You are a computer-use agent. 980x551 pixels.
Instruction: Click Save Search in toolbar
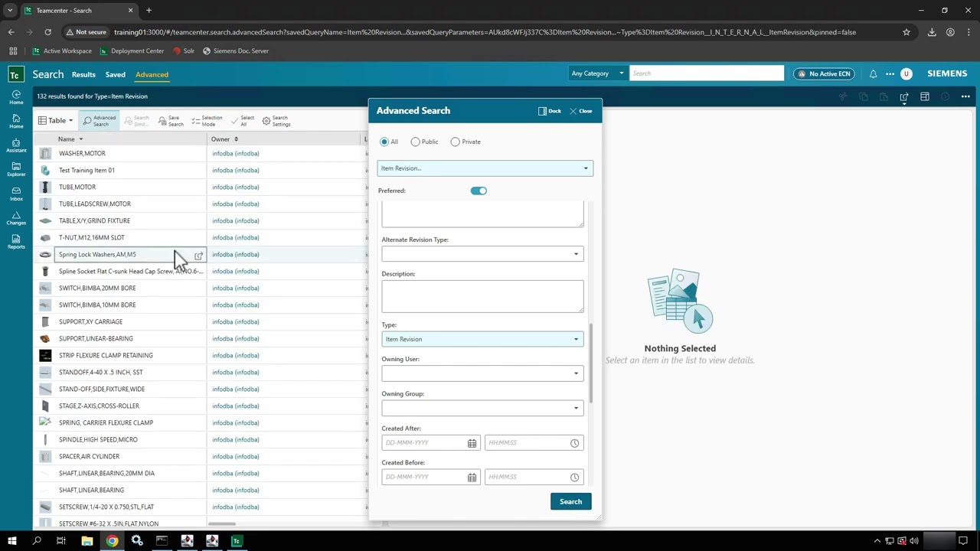(171, 121)
